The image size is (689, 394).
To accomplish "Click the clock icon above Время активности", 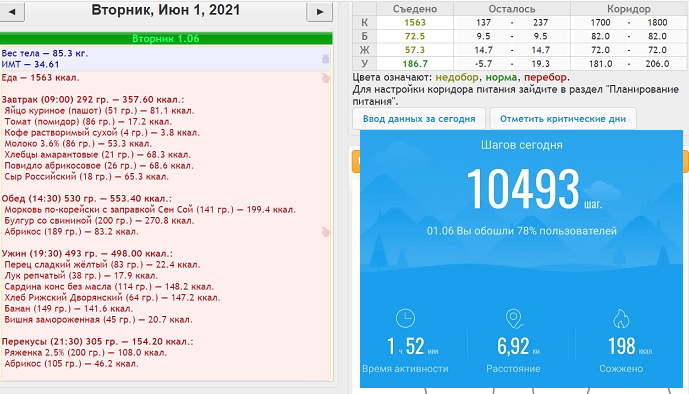I will click(405, 318).
